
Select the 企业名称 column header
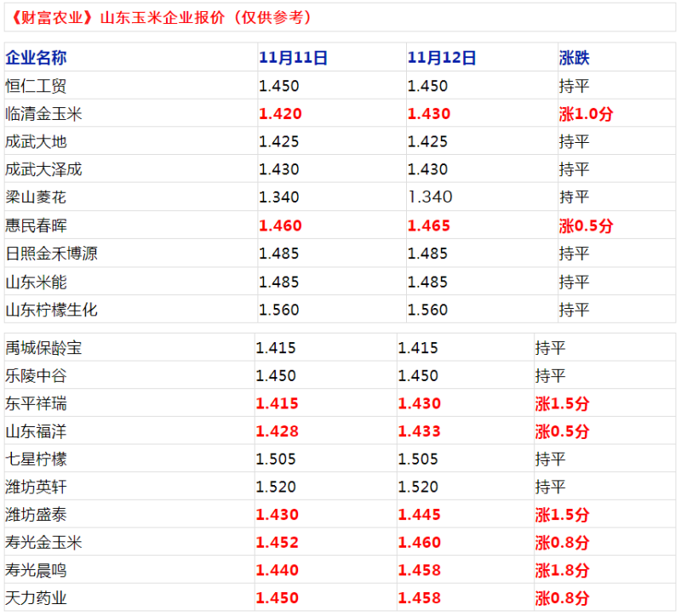[36, 58]
